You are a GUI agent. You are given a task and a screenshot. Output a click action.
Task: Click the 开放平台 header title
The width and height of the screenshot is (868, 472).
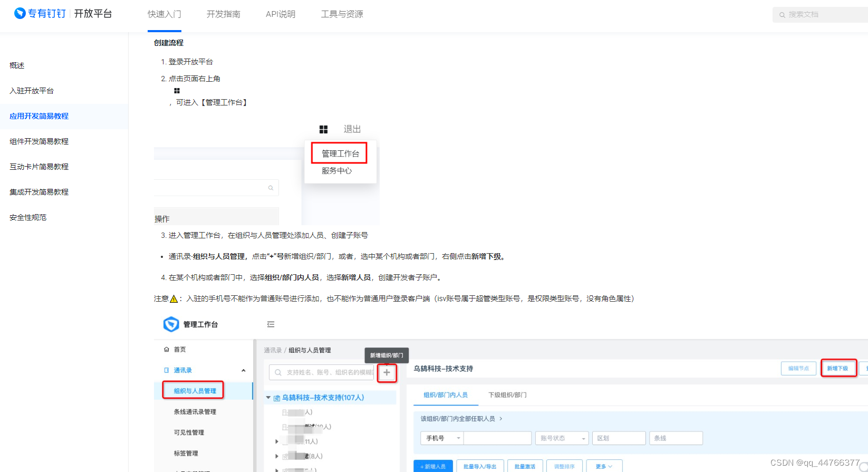pos(93,13)
